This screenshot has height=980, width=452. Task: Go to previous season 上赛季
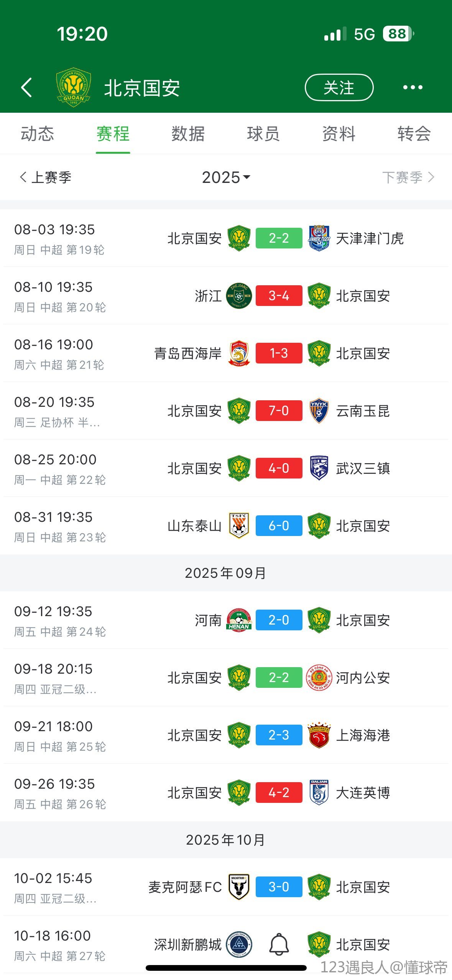(46, 177)
